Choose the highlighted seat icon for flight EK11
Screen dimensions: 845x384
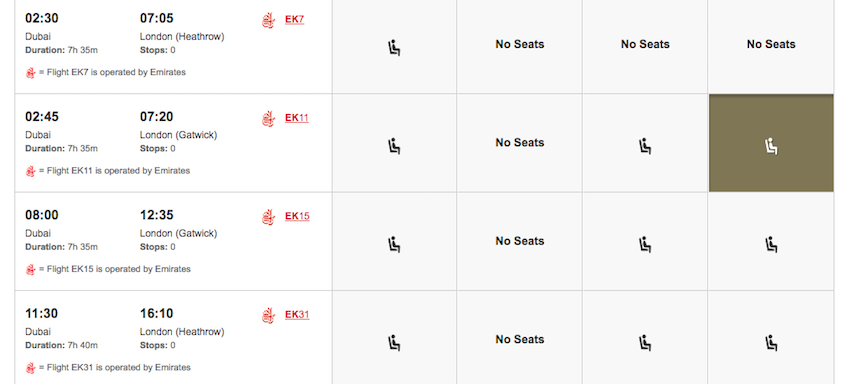pos(771,146)
